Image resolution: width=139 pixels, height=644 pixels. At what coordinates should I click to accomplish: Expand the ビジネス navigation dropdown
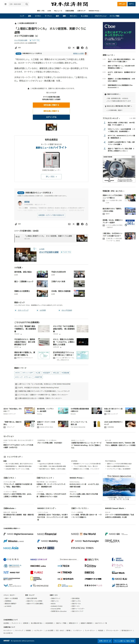click(39, 16)
